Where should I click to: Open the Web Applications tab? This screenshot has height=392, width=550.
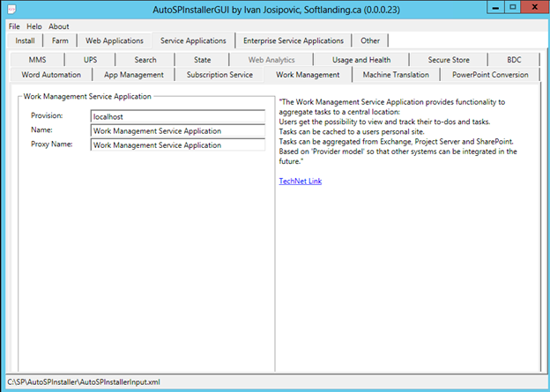tap(113, 41)
